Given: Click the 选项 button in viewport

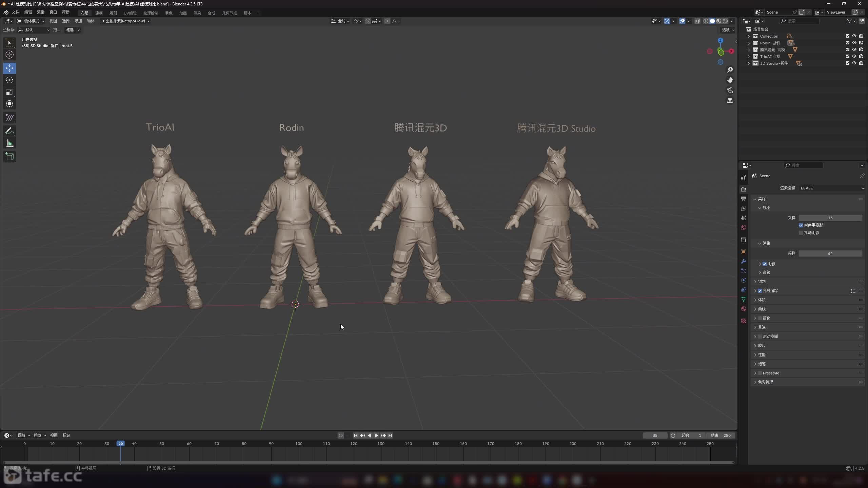Looking at the screenshot, I should (x=728, y=30).
